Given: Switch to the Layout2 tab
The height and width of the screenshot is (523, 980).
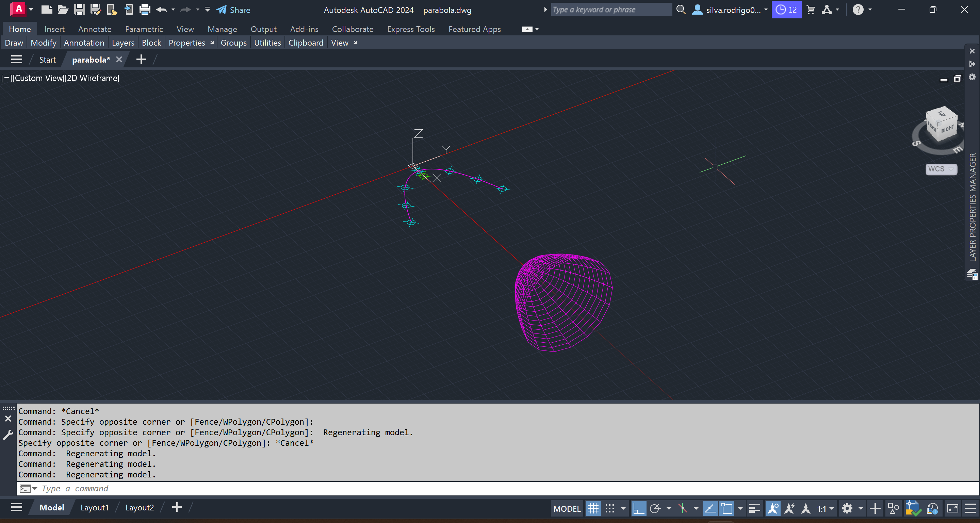Looking at the screenshot, I should click(140, 507).
